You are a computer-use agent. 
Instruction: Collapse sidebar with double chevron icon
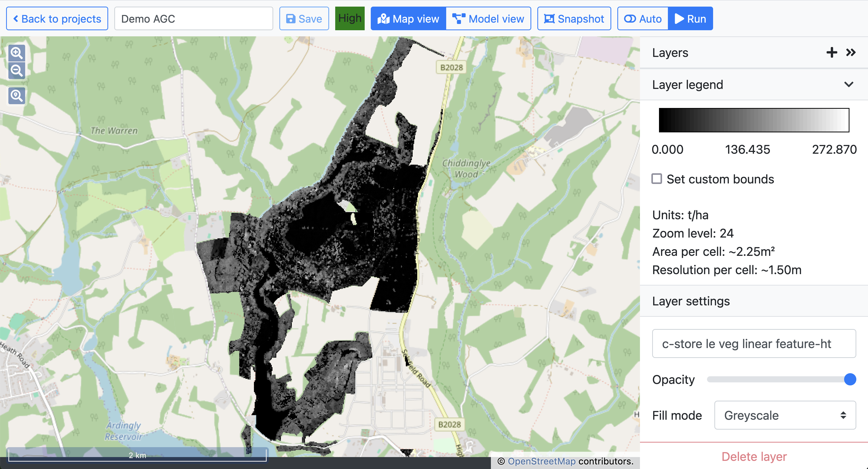[x=851, y=52]
